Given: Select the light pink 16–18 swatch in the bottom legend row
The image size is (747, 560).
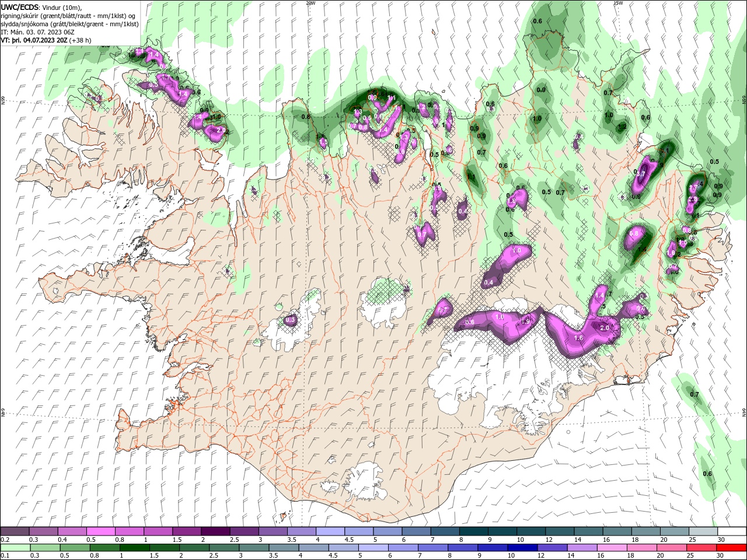Looking at the screenshot, I should tap(612, 548).
